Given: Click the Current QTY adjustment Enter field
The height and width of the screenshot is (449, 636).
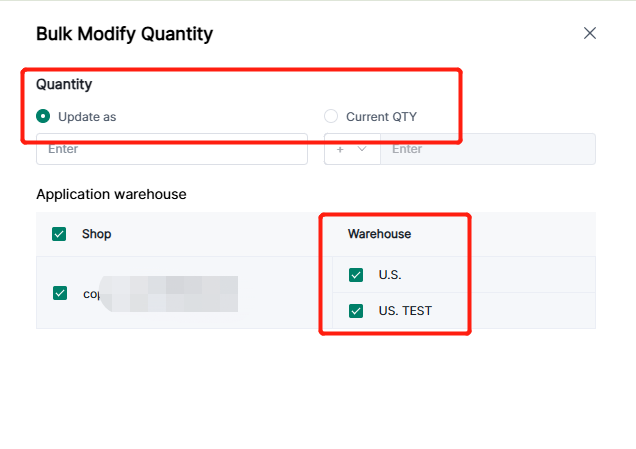Looking at the screenshot, I should pyautogui.click(x=487, y=149).
